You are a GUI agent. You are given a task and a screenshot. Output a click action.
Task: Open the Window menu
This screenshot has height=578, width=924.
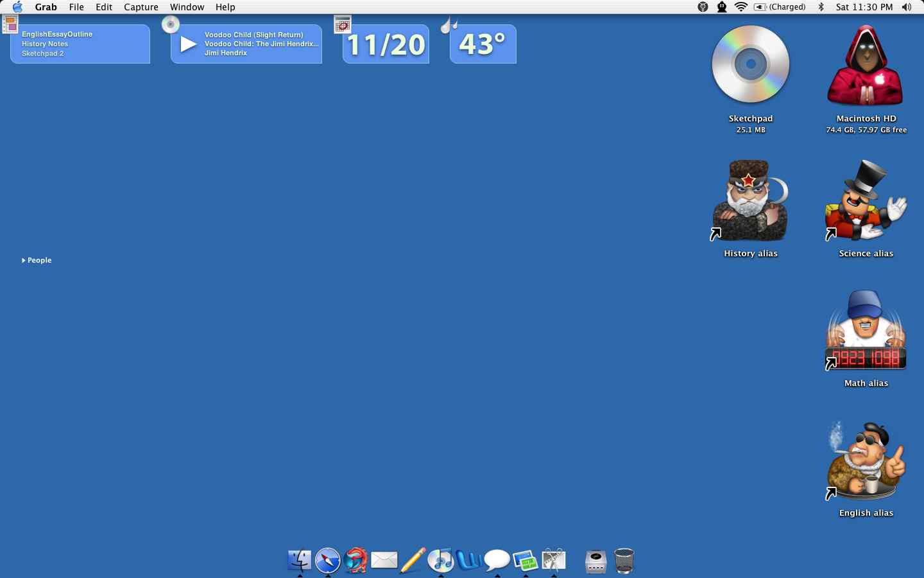187,7
